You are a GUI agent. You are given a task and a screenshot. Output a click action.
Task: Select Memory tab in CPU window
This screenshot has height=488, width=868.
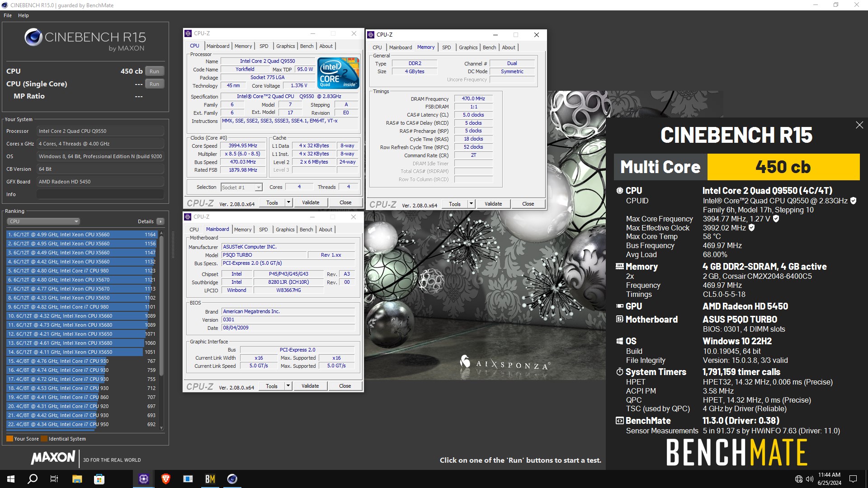pos(243,46)
